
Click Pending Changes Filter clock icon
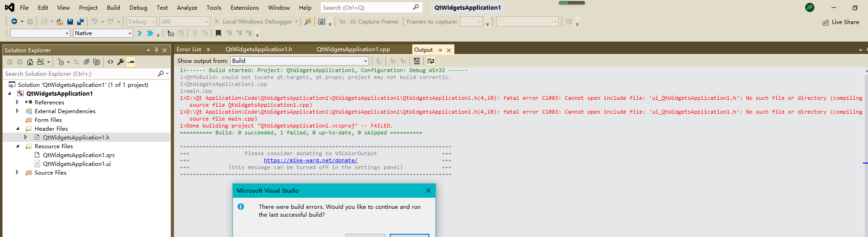61,62
